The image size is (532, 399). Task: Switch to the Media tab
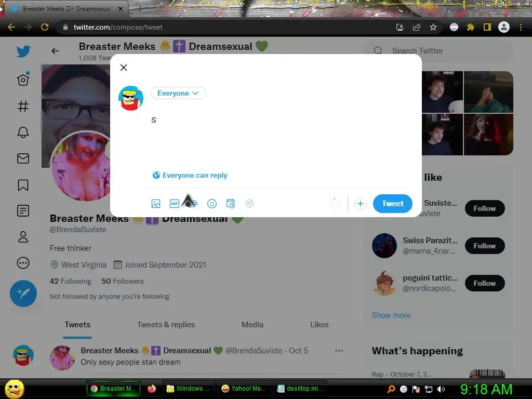252,325
